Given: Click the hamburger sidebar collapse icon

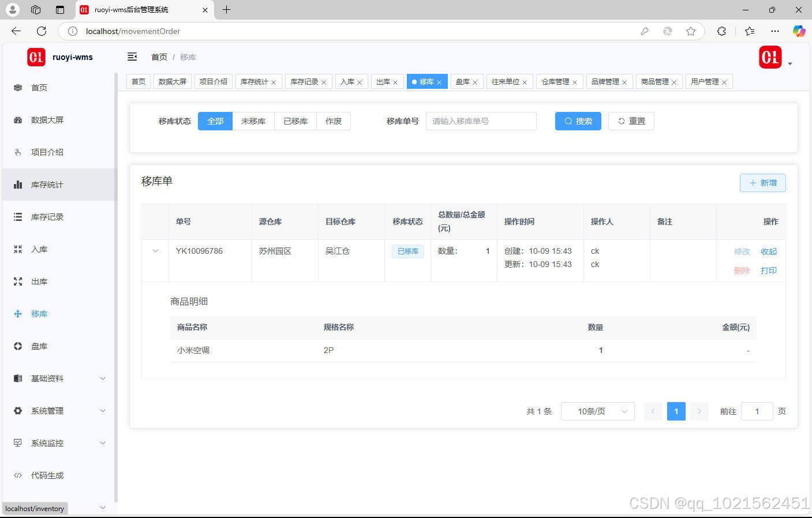Looking at the screenshot, I should point(132,57).
